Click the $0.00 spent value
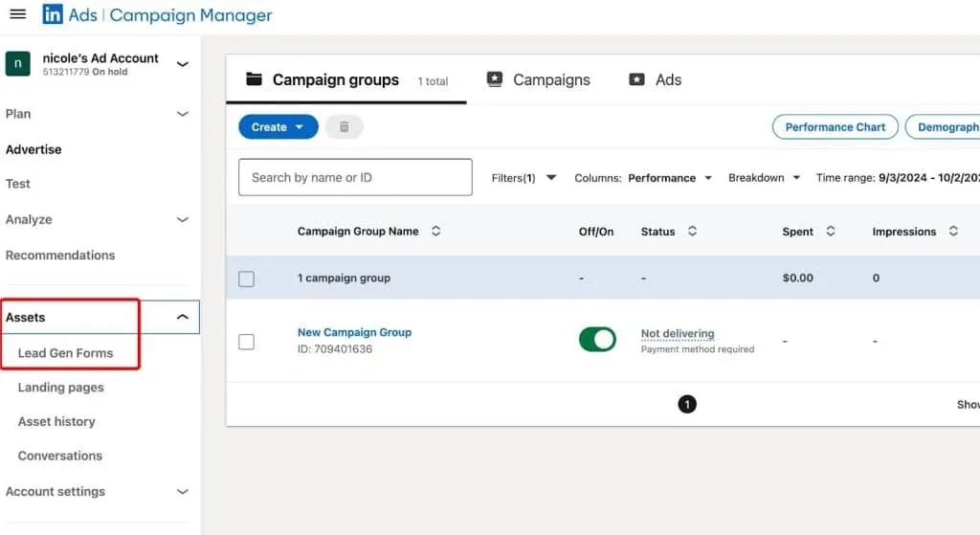Image resolution: width=980 pixels, height=535 pixels. (x=797, y=279)
